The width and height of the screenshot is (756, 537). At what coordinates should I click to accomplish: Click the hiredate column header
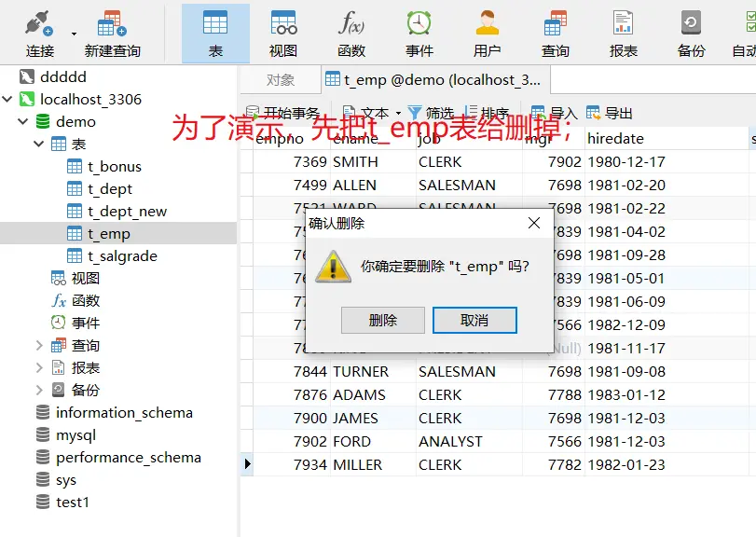point(667,139)
